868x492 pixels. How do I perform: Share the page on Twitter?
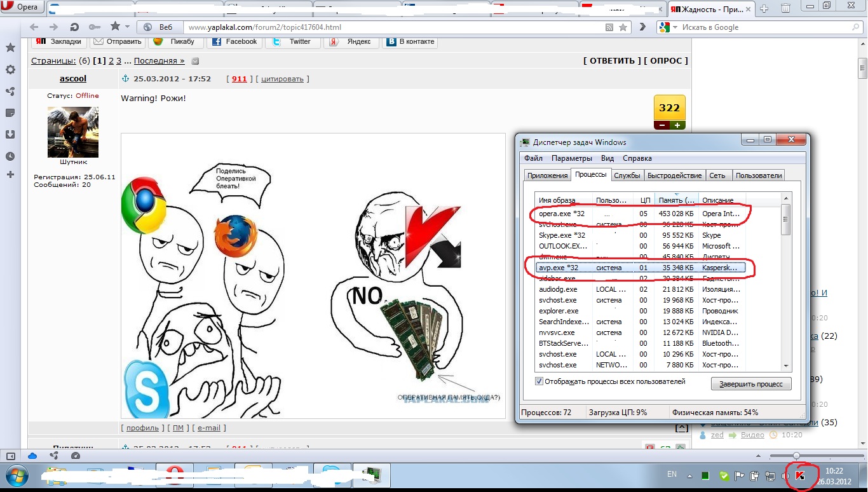click(x=293, y=41)
